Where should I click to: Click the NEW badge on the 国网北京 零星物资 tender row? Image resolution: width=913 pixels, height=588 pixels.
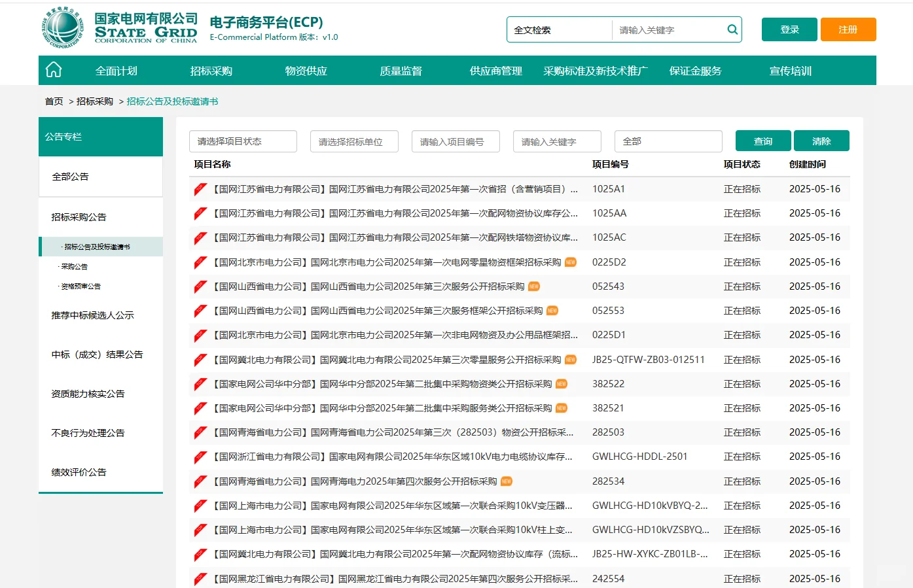(570, 262)
